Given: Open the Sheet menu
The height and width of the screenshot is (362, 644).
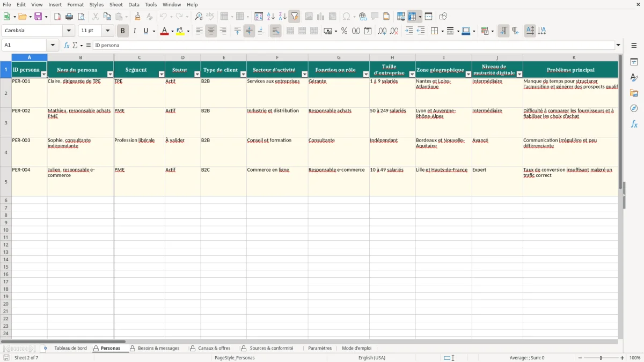Looking at the screenshot, I should [116, 4].
